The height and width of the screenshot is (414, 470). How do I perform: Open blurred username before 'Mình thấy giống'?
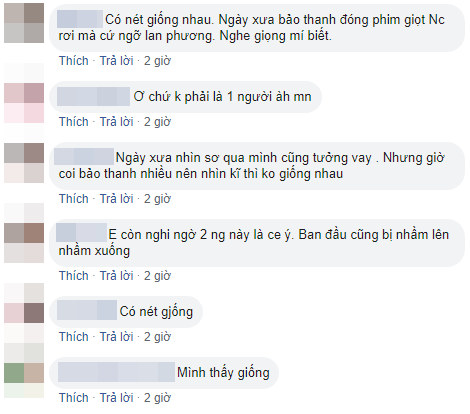coord(116,372)
